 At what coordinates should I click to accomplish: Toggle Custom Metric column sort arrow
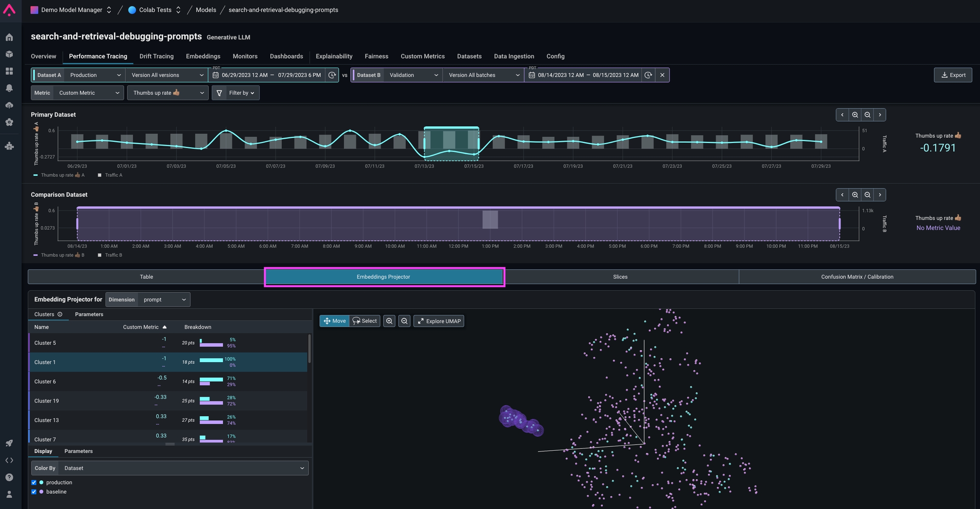[165, 327]
